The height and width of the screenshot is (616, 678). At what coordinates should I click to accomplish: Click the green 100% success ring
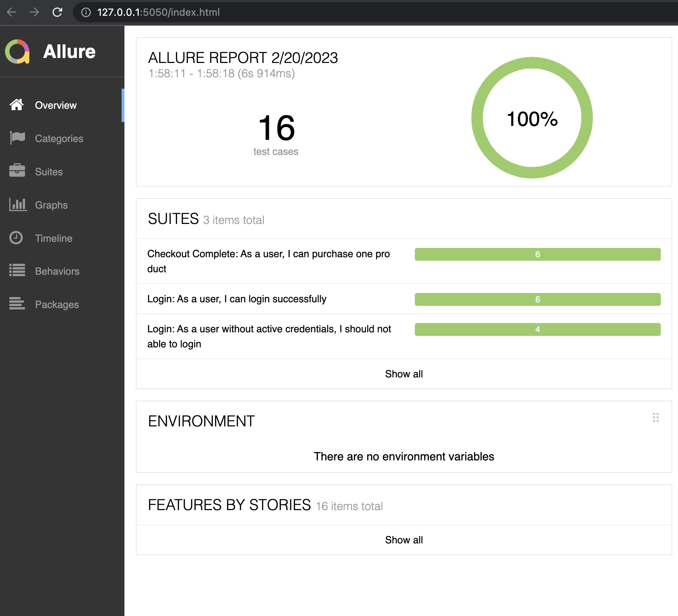[x=532, y=118]
